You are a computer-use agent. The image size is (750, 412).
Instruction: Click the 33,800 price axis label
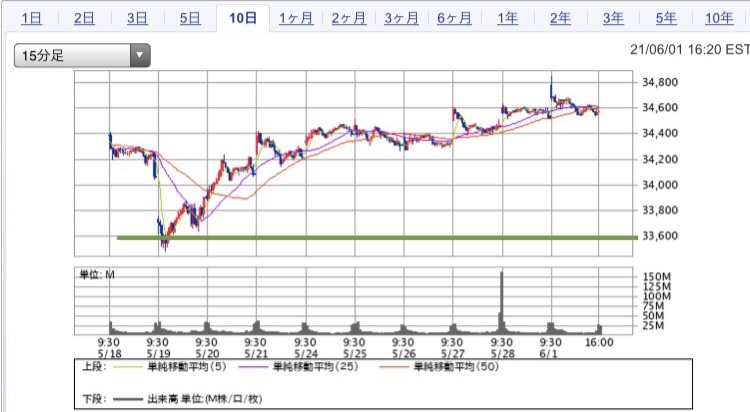point(660,210)
